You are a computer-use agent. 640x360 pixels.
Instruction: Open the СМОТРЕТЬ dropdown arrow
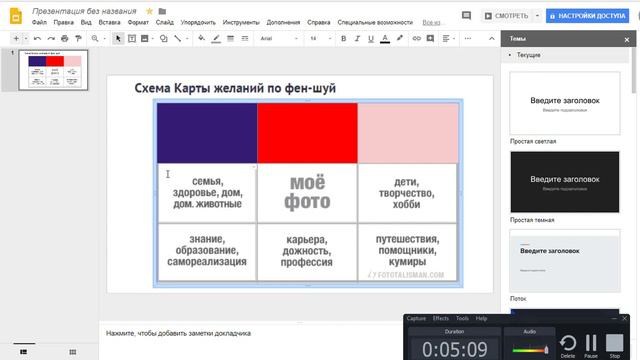[x=537, y=16]
